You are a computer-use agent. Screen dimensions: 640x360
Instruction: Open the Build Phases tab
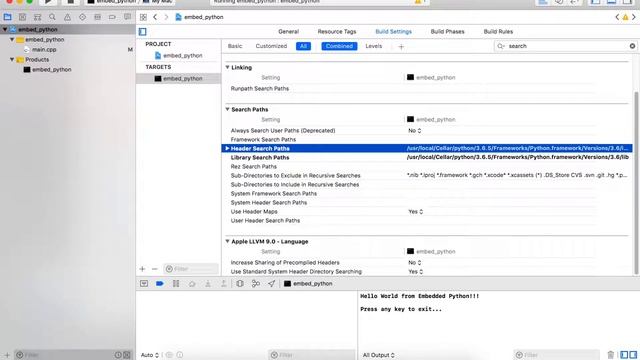point(447,31)
